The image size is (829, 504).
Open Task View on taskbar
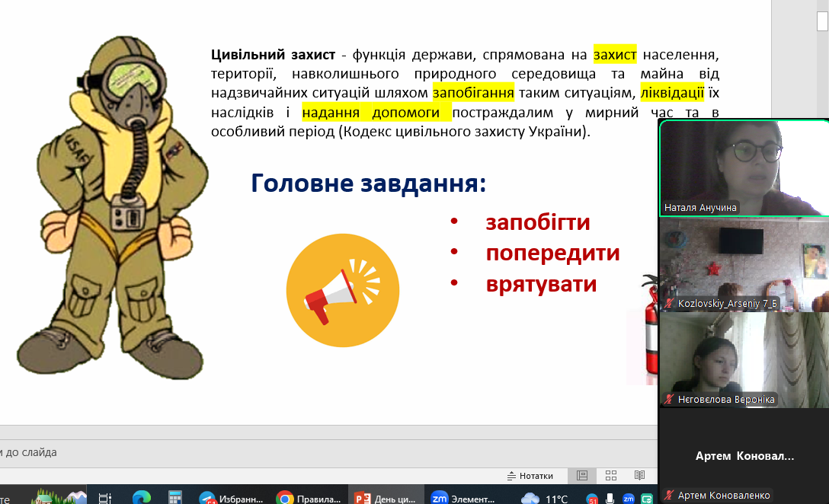coord(106,499)
